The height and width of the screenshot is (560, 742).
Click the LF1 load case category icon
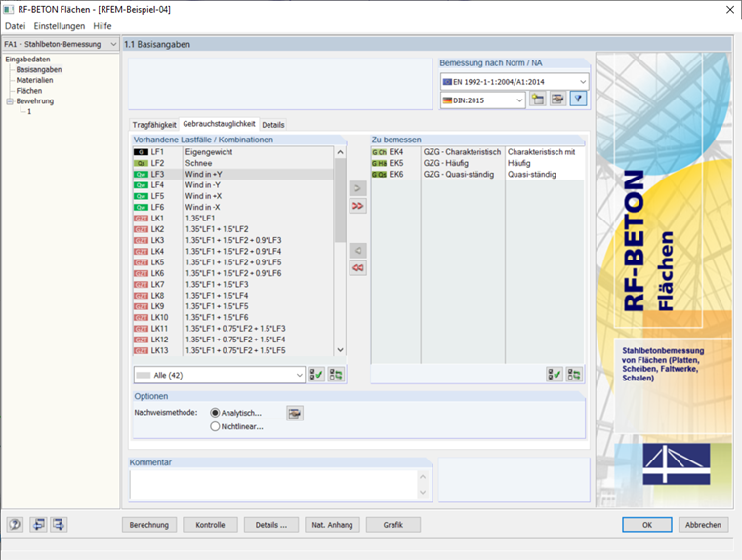pos(141,152)
